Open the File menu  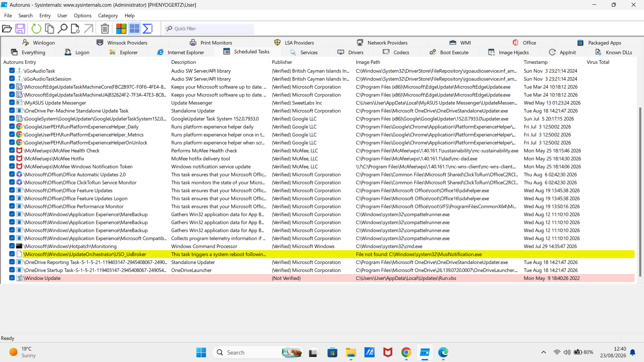point(8,15)
